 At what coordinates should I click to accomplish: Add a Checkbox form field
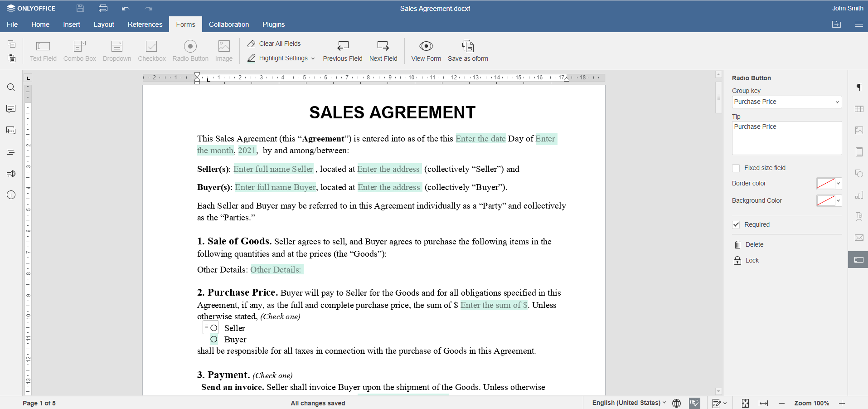tap(151, 50)
